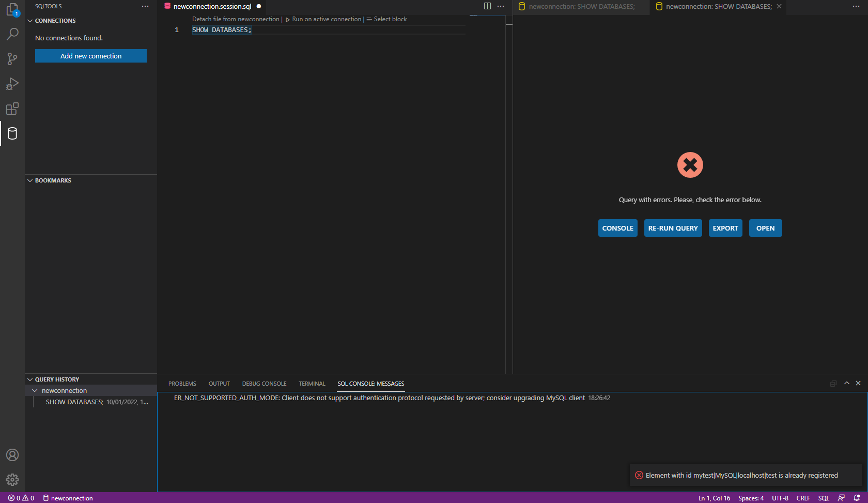Select the SQLTools database icon in activity bar
Image resolution: width=868 pixels, height=503 pixels.
pos(12,133)
